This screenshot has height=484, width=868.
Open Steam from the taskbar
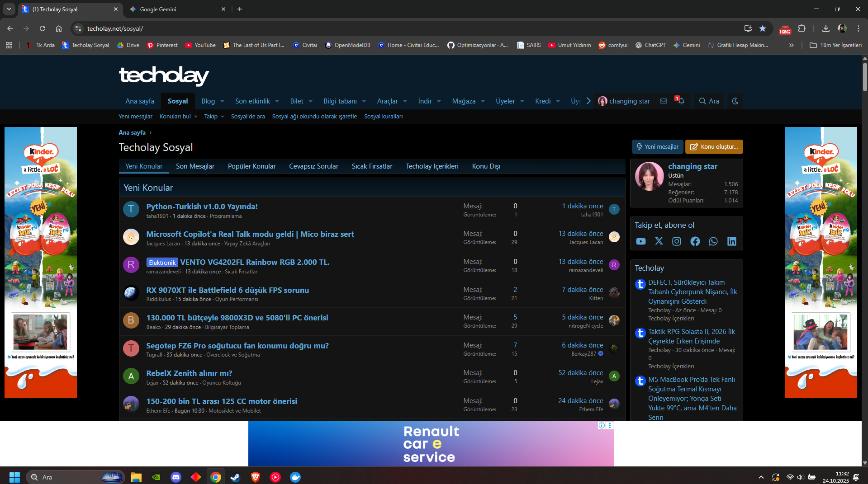pyautogui.click(x=236, y=477)
